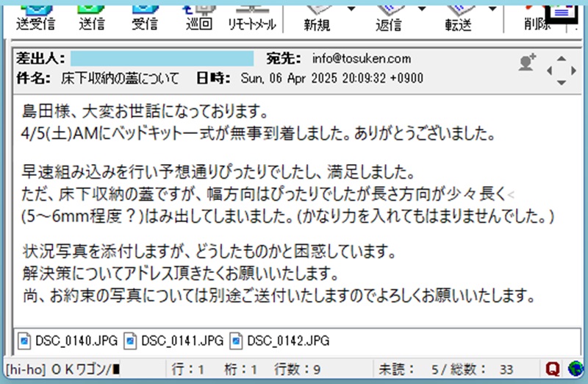Reply to the message with 返信
Image resolution: width=588 pixels, height=384 pixels.
click(x=388, y=17)
